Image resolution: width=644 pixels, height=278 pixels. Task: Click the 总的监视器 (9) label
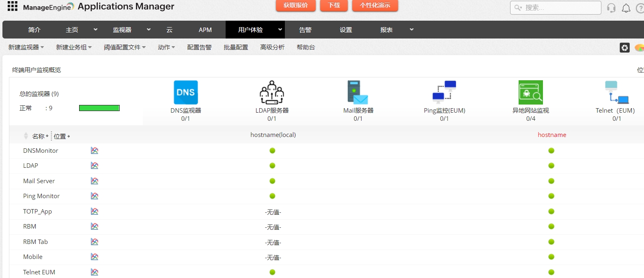click(x=39, y=94)
